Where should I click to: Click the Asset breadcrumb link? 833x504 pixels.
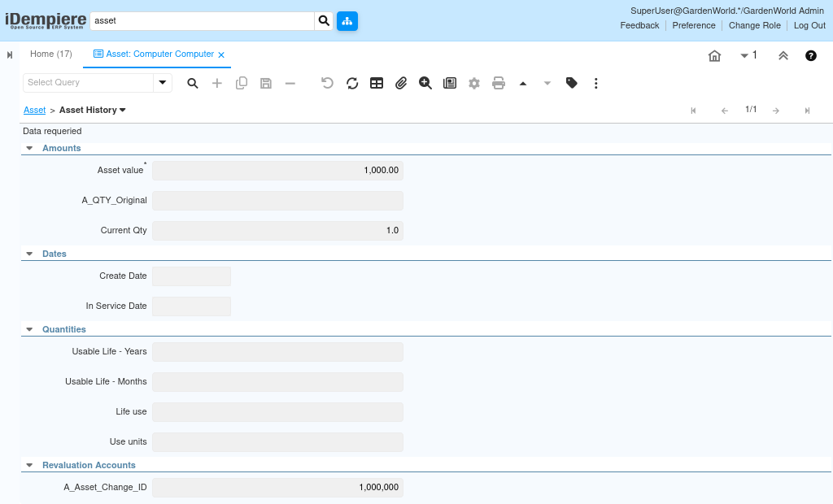coord(34,110)
